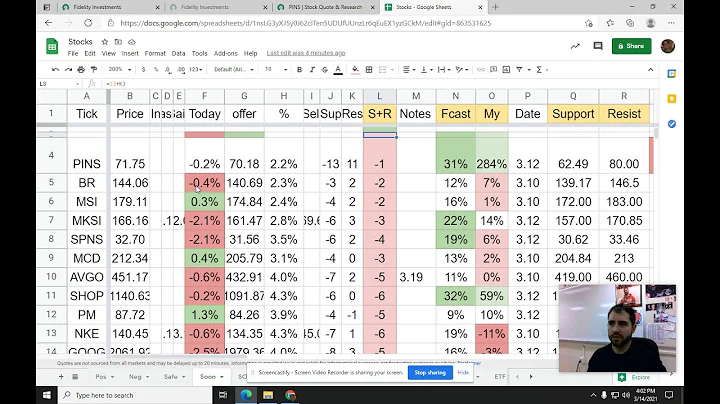Click the merge cells icon

382,70
